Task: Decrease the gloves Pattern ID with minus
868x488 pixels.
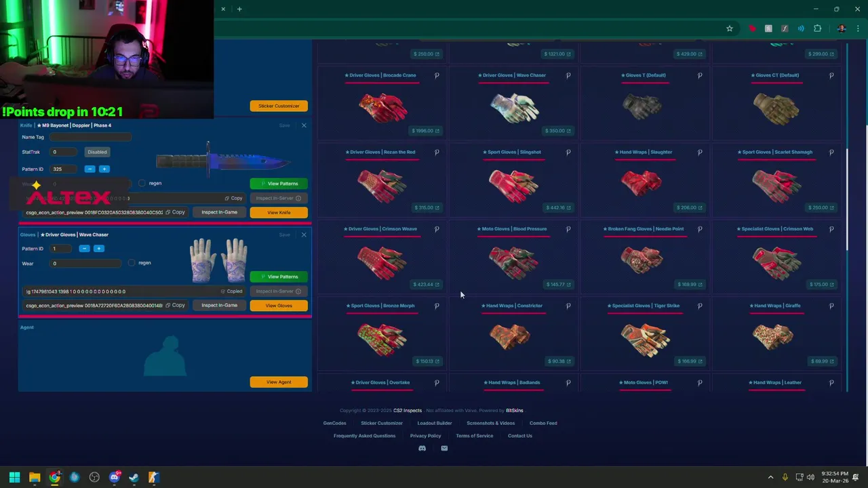Action: (x=84, y=249)
